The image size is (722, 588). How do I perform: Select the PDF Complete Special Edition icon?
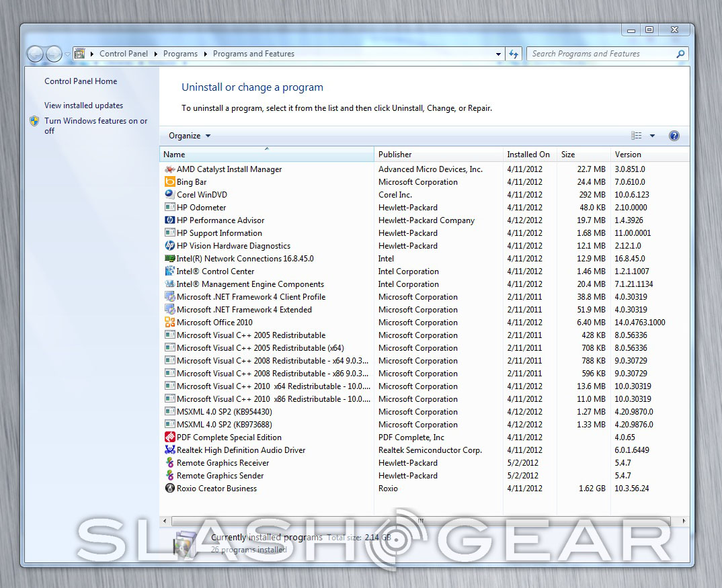pyautogui.click(x=170, y=437)
